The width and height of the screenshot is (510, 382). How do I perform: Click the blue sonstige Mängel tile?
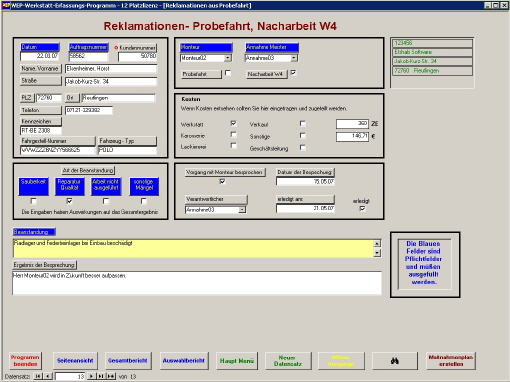click(144, 186)
